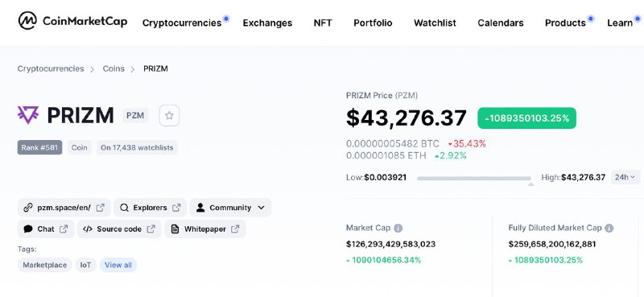Expand the Community dropdown
The image size is (644, 297).
pos(230,208)
